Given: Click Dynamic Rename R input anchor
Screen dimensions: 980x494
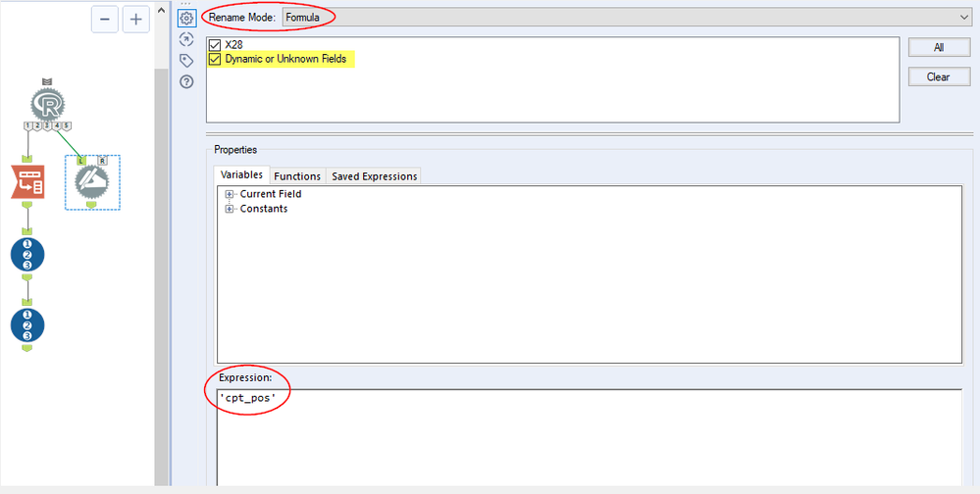Looking at the screenshot, I should 102,161.
